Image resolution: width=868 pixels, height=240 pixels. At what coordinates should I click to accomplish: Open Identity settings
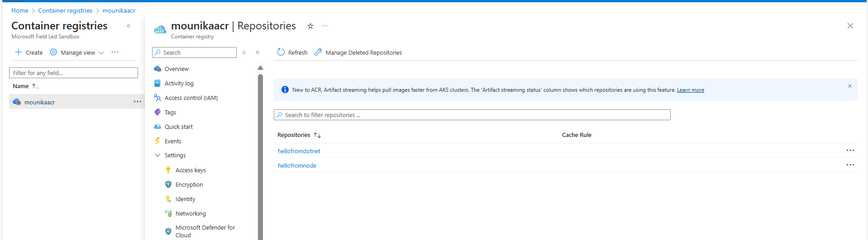click(185, 199)
